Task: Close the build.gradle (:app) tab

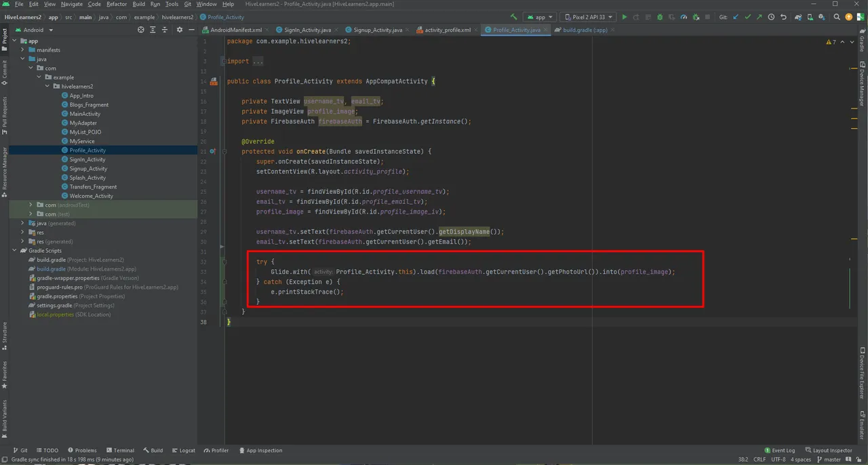Action: 612,30
